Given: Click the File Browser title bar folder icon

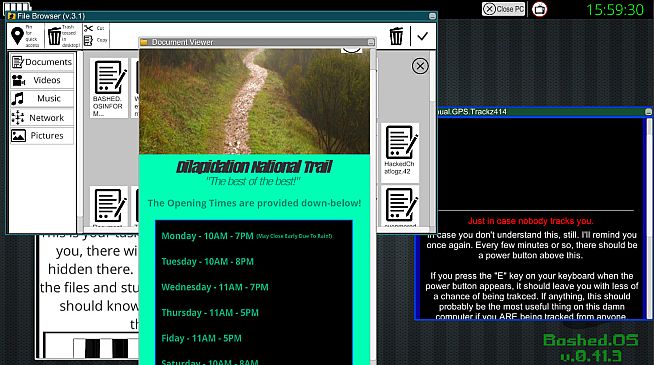Looking at the screenshot, I should [x=12, y=16].
